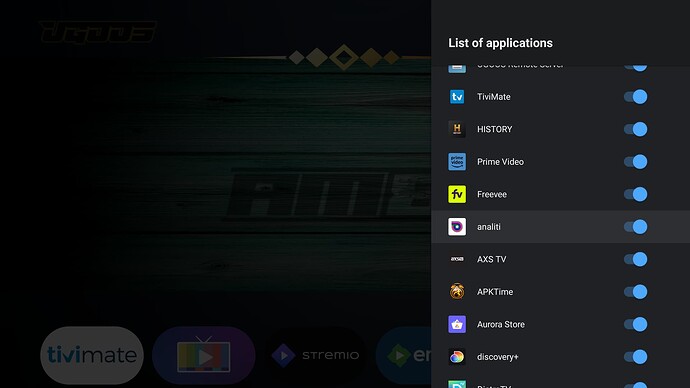Image resolution: width=690 pixels, height=388 pixels.
Task: Open the Stremio shortcut tile
Action: pos(316,355)
